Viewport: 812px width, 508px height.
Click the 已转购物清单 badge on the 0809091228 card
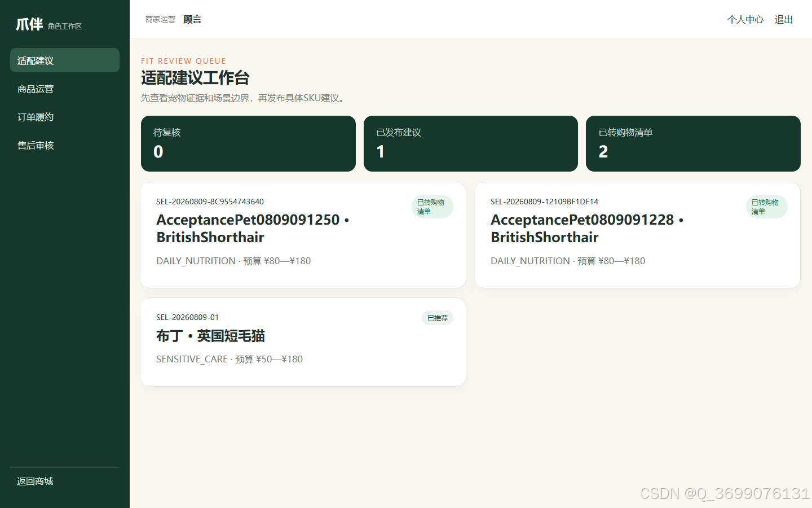(x=766, y=207)
